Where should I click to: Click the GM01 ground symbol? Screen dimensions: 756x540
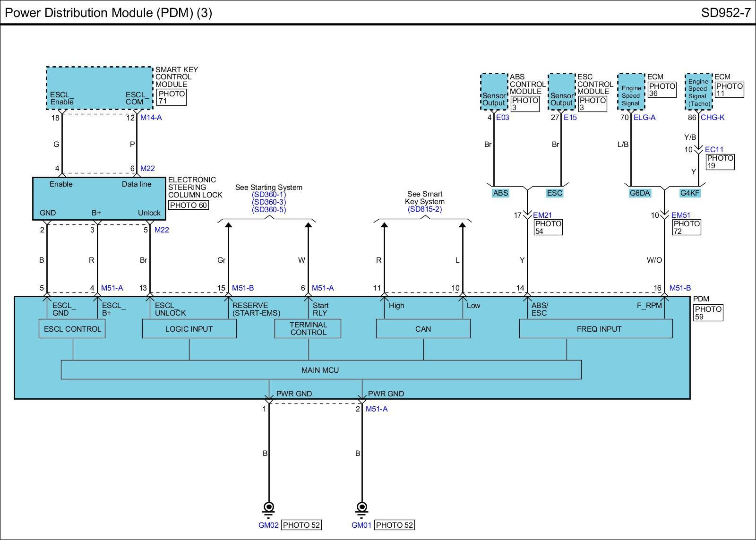[361, 508]
